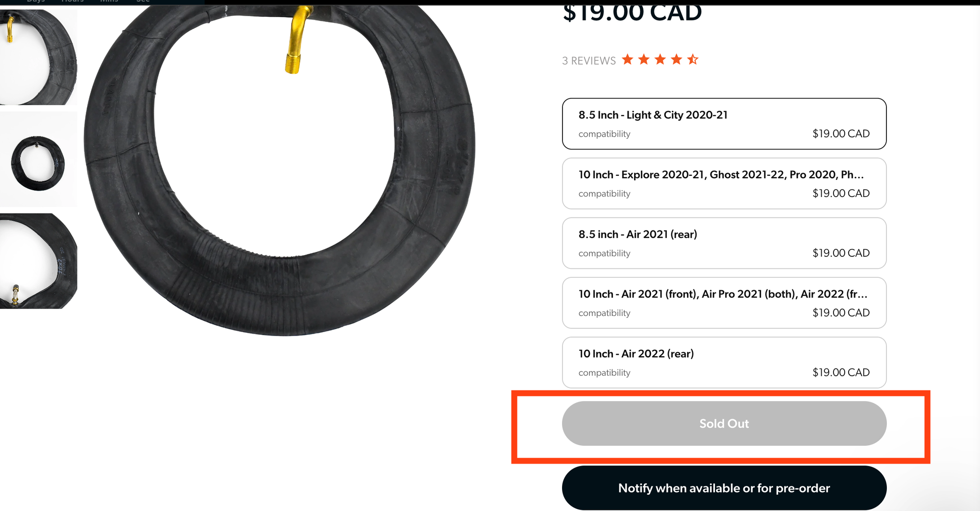The image size is (980, 511).
Task: Click the third orange rating star
Action: tap(660, 60)
